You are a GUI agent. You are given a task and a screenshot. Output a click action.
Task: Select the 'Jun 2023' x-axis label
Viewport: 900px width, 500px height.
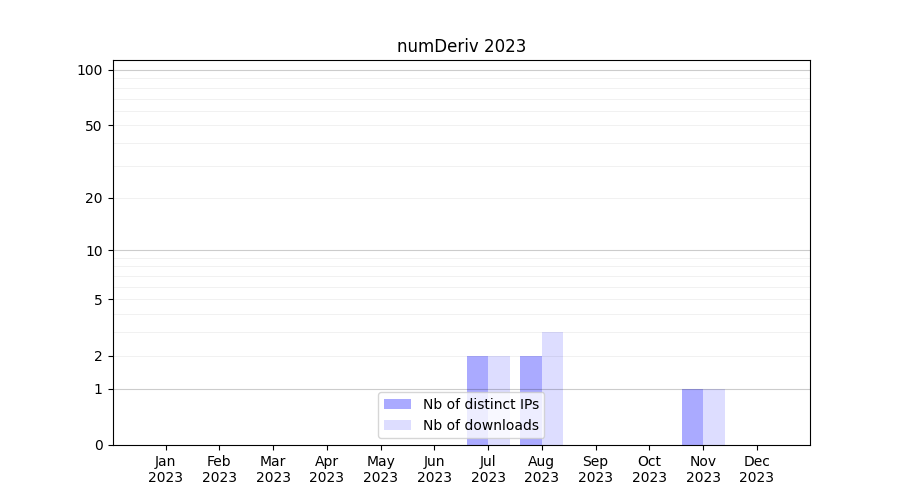(x=434, y=469)
